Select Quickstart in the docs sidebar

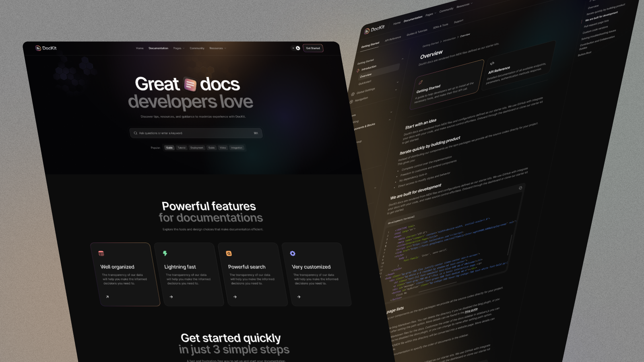365,83
